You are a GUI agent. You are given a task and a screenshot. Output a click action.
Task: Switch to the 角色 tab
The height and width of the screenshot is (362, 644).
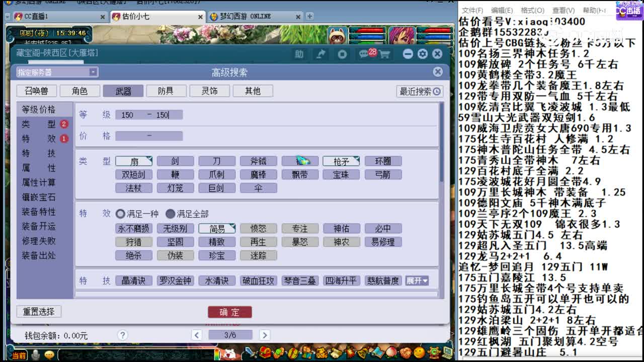tap(79, 91)
